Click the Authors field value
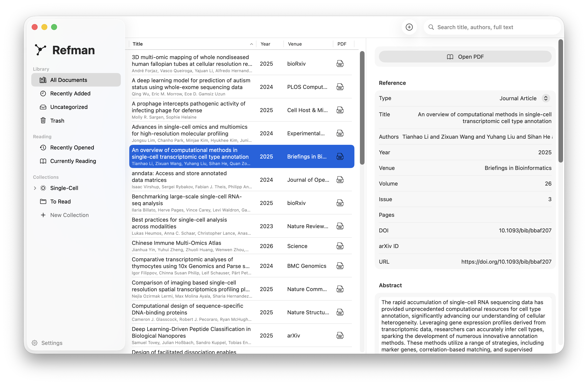Viewport: 588px width, 385px height. (477, 137)
